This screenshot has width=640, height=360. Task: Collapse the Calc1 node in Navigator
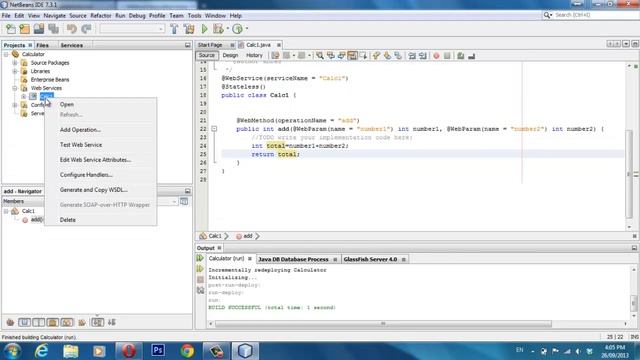[x=6, y=211]
